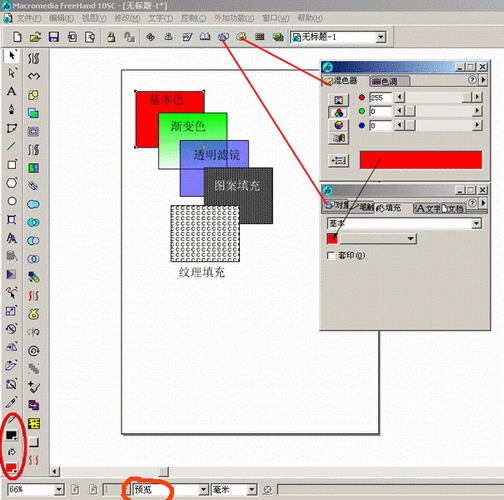This screenshot has height=500, width=504.
Task: Select the Ellipse tool
Action: tap(12, 201)
